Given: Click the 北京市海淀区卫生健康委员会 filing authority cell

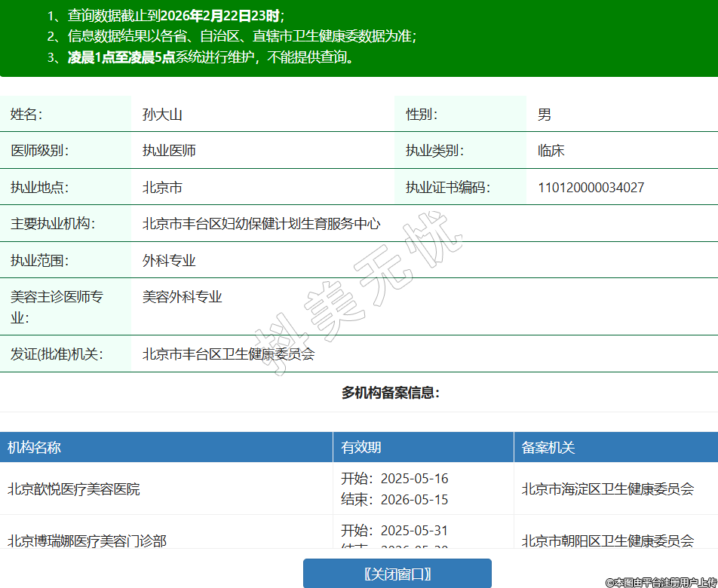Looking at the screenshot, I should [x=607, y=489].
